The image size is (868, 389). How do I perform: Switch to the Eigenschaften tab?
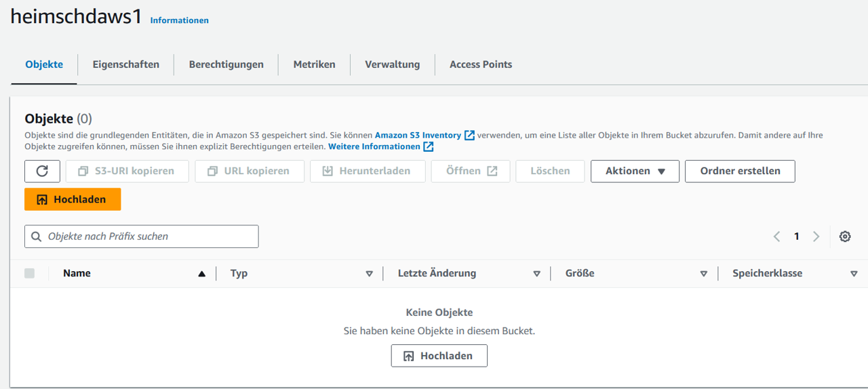(x=125, y=64)
